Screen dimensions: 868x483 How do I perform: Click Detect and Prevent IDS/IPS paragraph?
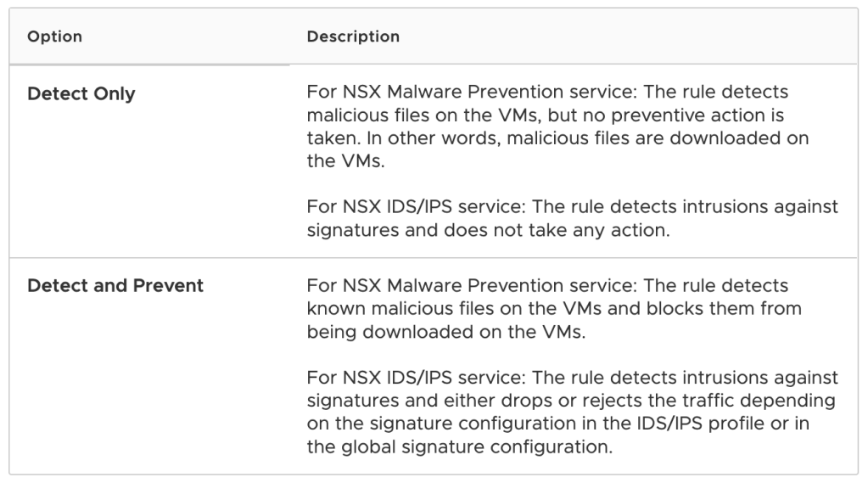pos(572,412)
